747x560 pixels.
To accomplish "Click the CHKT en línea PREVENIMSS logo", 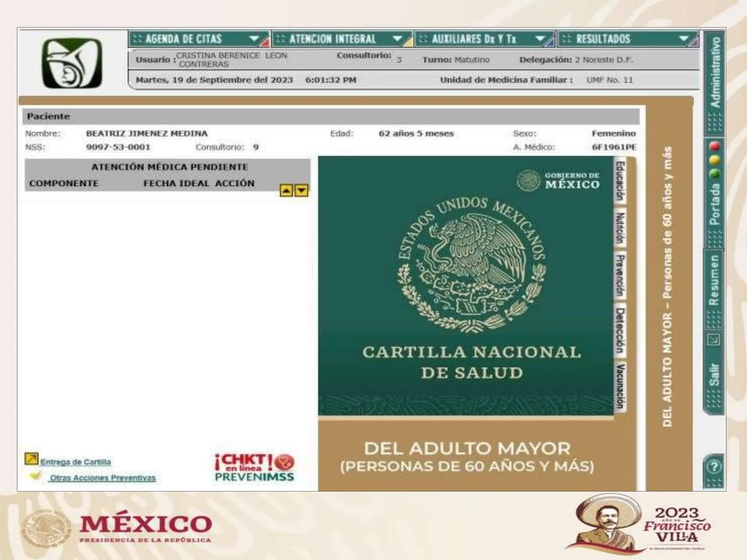I will coord(255,467).
